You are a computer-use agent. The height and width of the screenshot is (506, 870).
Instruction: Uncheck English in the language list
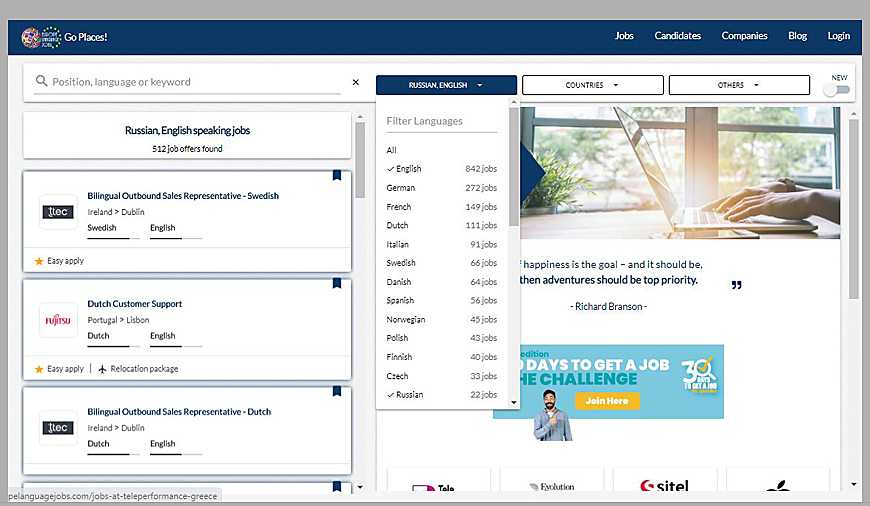(408, 169)
